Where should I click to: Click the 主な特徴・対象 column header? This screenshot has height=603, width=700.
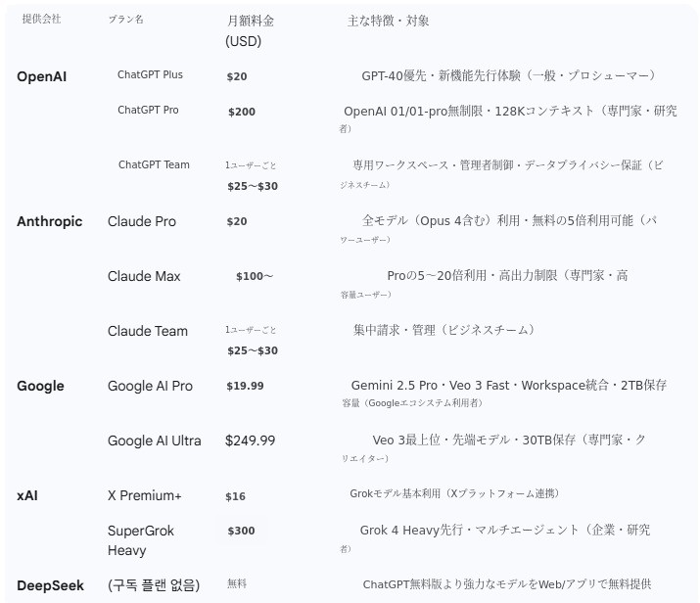pyautogui.click(x=388, y=21)
